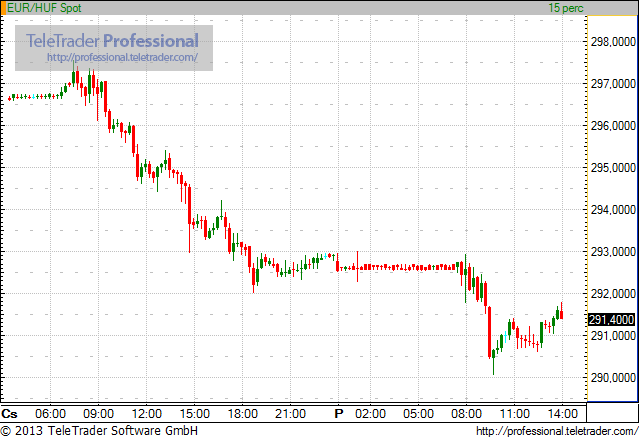Click the 08:00 time axis label

466,414
